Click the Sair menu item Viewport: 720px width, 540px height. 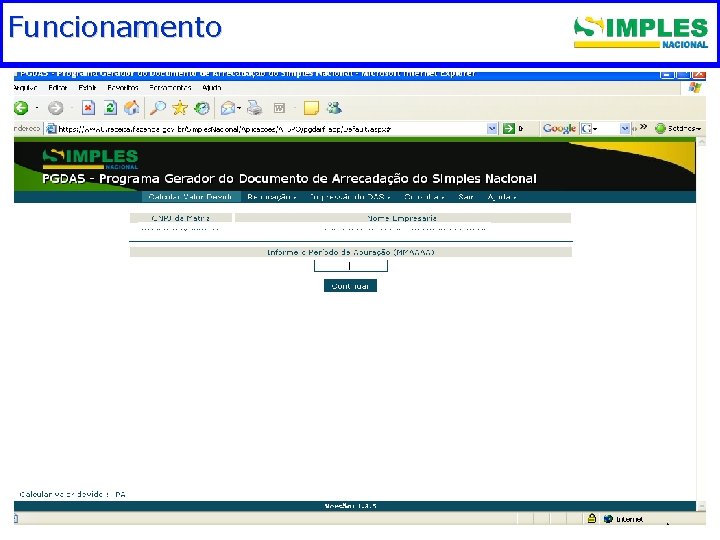point(466,197)
